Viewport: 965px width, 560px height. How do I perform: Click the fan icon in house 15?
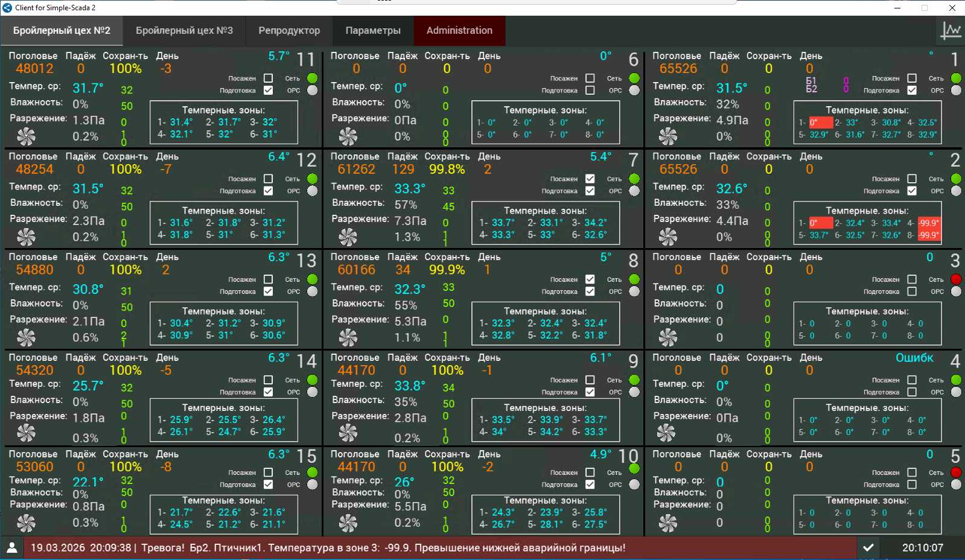[26, 523]
